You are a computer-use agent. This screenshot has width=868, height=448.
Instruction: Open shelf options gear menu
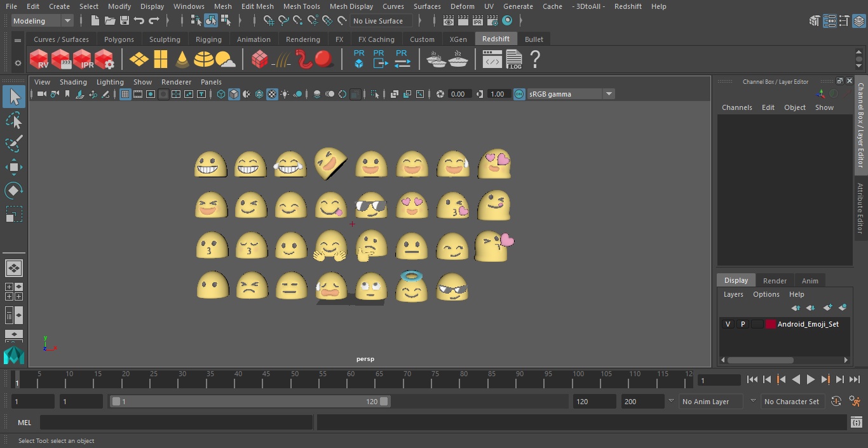click(x=18, y=63)
